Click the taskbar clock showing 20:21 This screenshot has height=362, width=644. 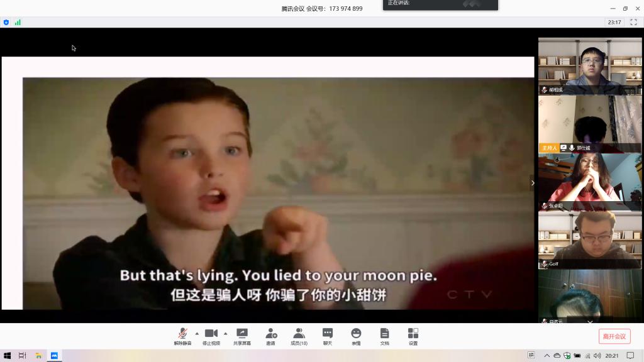coord(611,356)
